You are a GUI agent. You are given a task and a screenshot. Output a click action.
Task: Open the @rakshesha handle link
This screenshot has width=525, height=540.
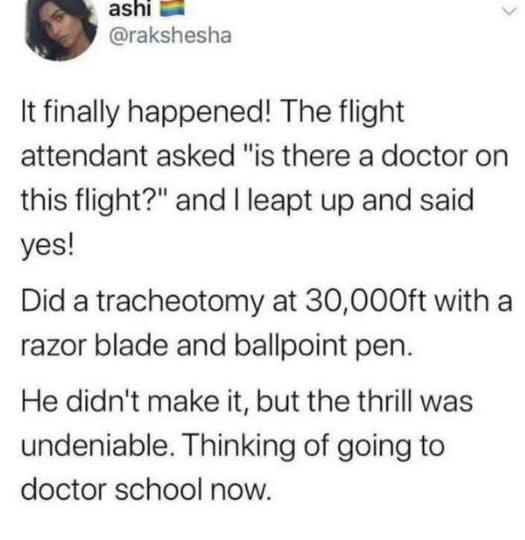170,36
